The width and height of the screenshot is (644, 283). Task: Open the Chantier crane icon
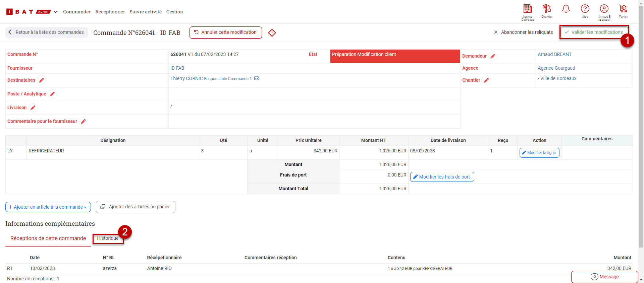547,9
